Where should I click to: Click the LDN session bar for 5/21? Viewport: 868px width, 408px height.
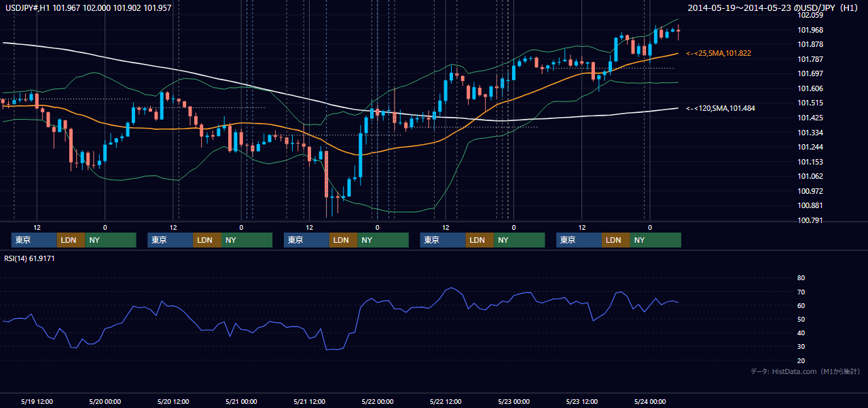click(343, 240)
